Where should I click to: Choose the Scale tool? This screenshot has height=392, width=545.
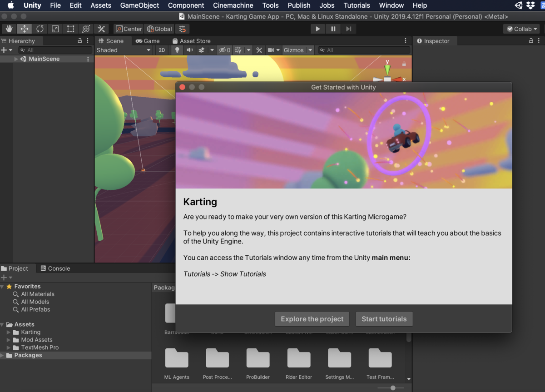55,29
